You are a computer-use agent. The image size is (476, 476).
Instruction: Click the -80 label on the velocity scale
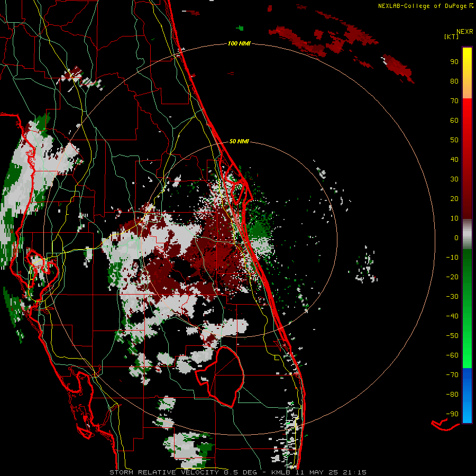(x=452, y=395)
